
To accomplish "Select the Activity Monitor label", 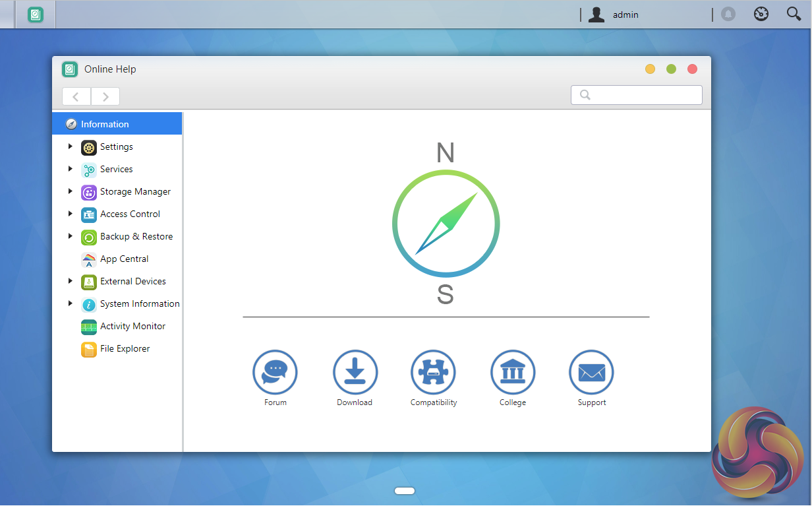I will pyautogui.click(x=132, y=326).
